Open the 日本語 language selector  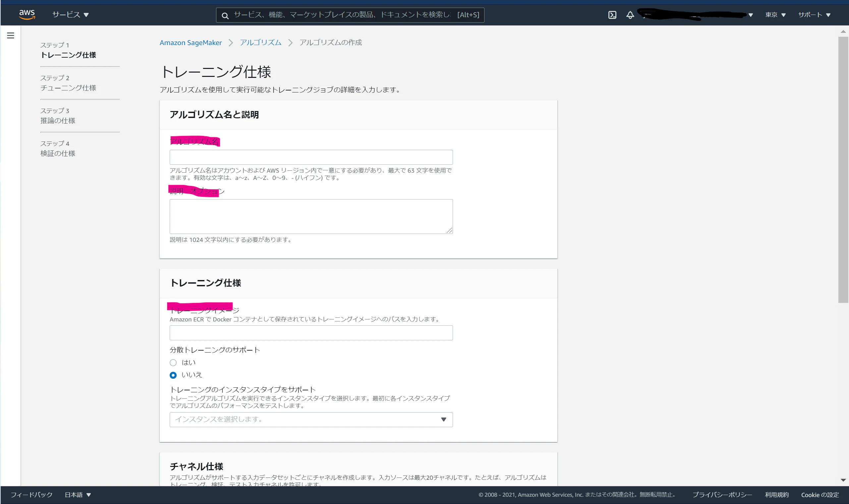78,495
